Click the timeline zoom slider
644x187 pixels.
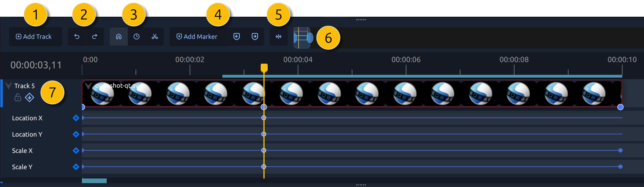pyautogui.click(x=303, y=38)
